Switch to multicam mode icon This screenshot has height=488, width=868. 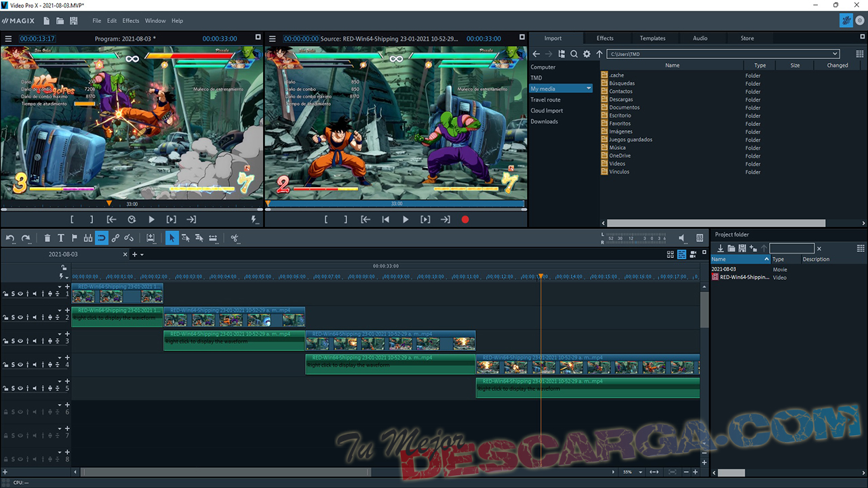click(694, 254)
